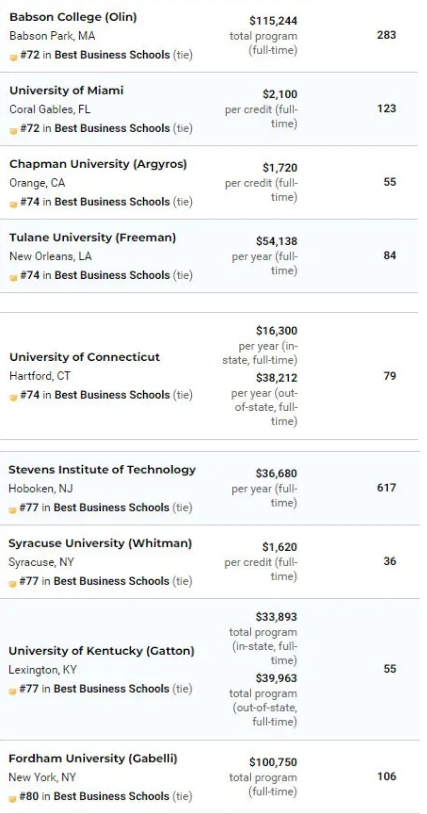
Task: Select Tulane University (Freeman) title
Action: coord(93,237)
